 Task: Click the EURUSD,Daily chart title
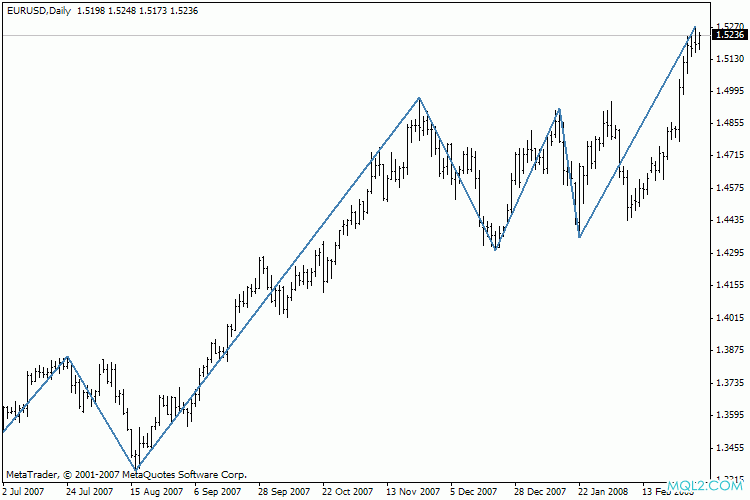pos(38,9)
